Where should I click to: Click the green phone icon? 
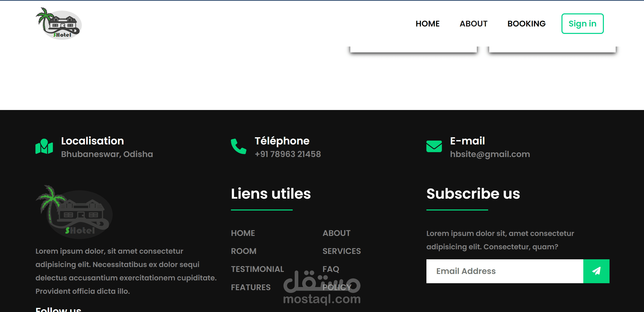(x=239, y=146)
